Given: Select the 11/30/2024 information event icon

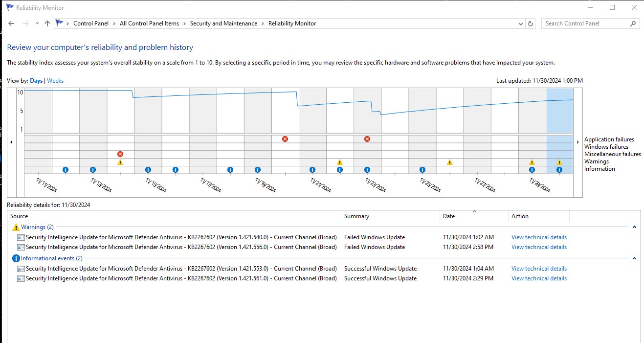Looking at the screenshot, I should [559, 170].
